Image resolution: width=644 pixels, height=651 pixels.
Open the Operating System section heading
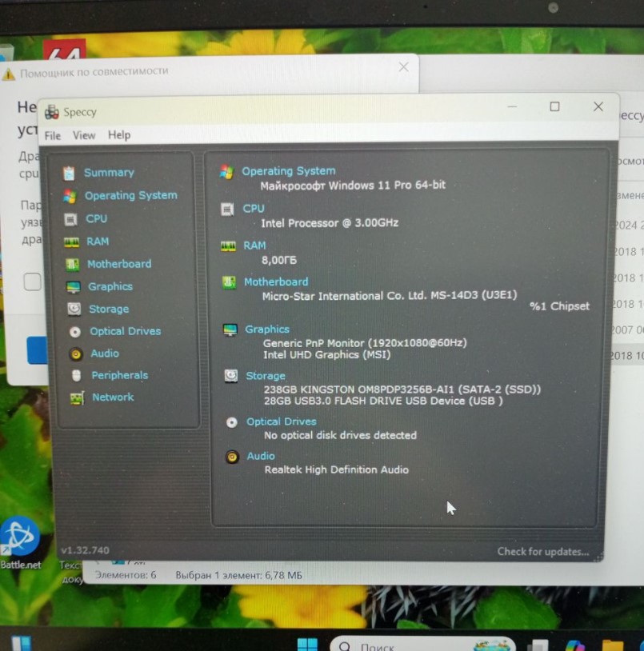point(289,171)
